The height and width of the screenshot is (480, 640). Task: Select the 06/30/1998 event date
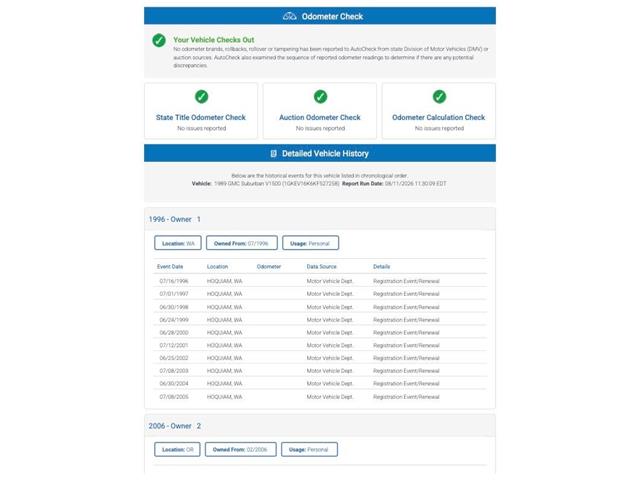pos(174,307)
